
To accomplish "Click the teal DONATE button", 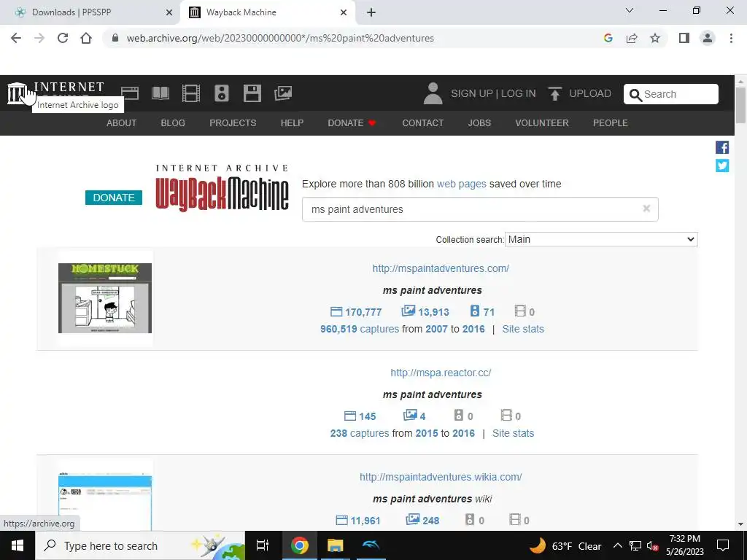I will pos(114,197).
